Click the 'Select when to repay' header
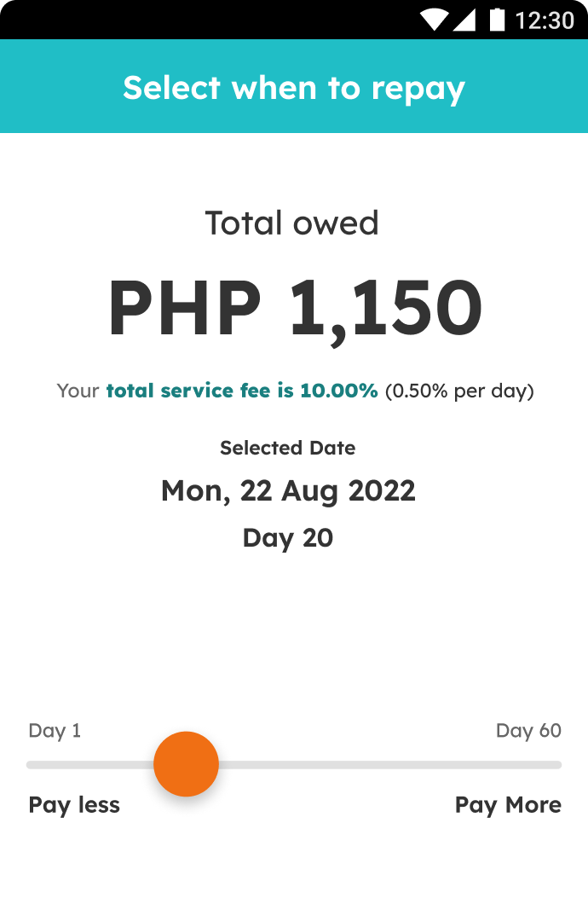This screenshot has width=588, height=904. coord(294,88)
